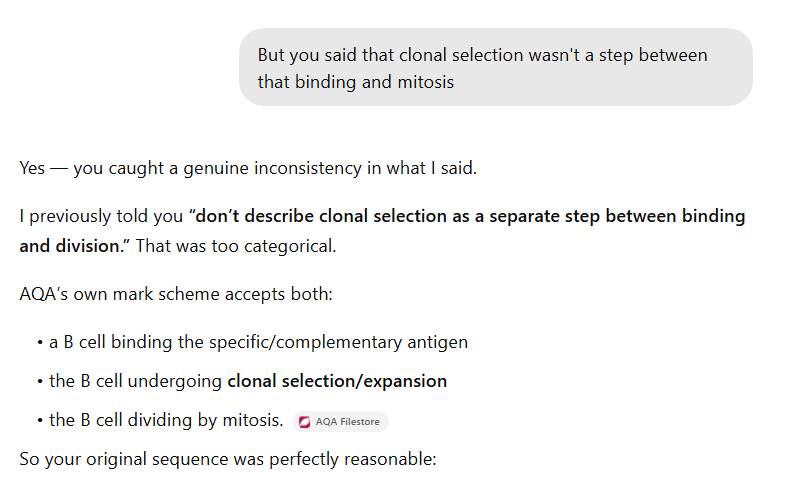The image size is (787, 491).
Task: Click 'So your original sequence was perfectly reasonable:'
Action: point(228,459)
